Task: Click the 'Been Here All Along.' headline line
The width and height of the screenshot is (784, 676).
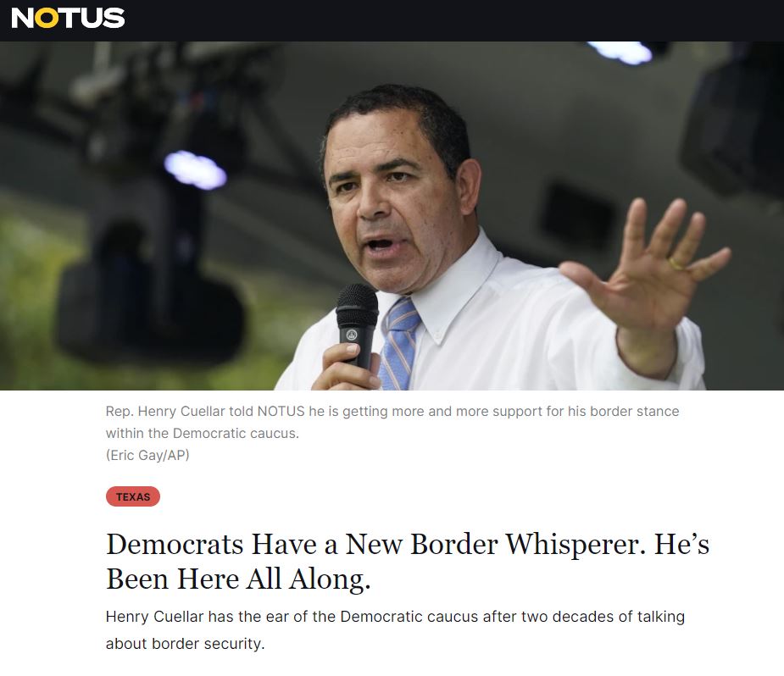Action: tap(238, 579)
